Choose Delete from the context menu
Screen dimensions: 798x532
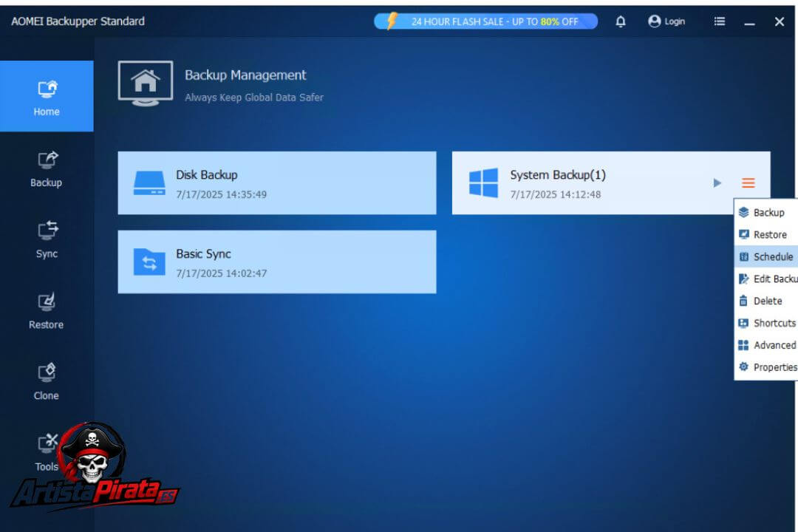pos(765,301)
